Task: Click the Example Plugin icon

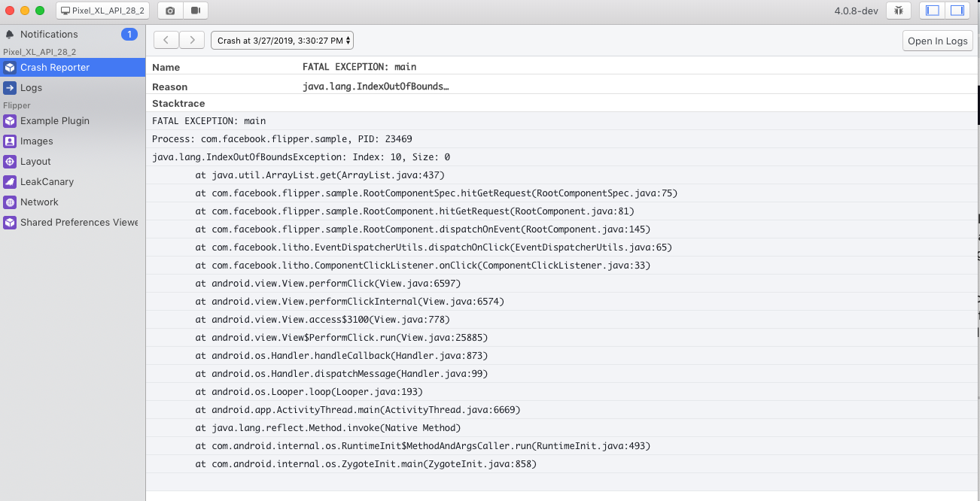Action: [x=10, y=121]
